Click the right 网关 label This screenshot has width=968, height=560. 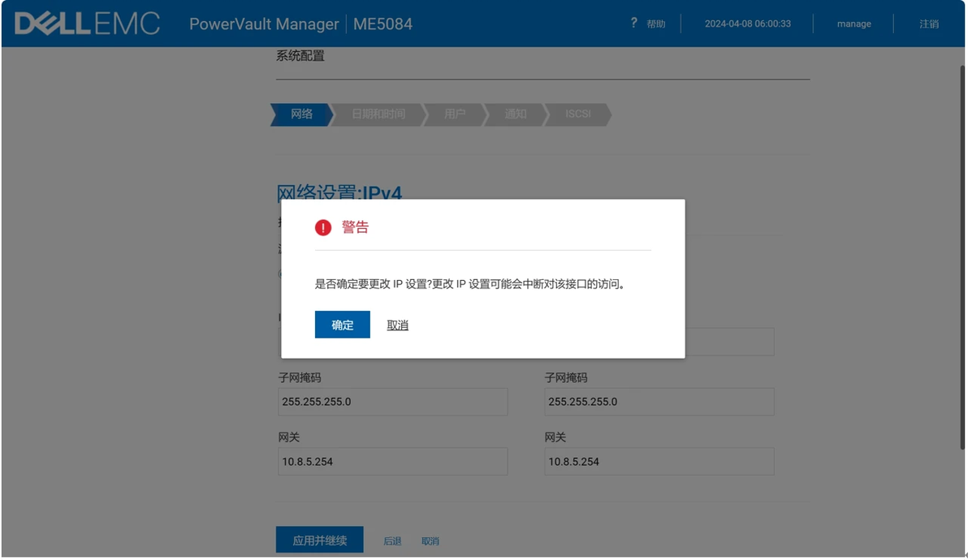coord(555,437)
